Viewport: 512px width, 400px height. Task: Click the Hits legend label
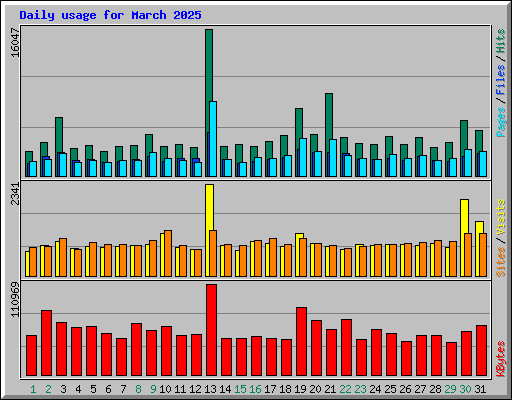click(501, 41)
